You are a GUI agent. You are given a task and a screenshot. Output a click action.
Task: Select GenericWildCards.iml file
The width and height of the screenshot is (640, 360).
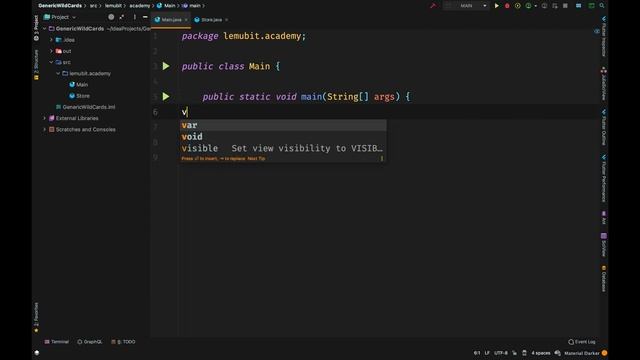click(x=85, y=107)
